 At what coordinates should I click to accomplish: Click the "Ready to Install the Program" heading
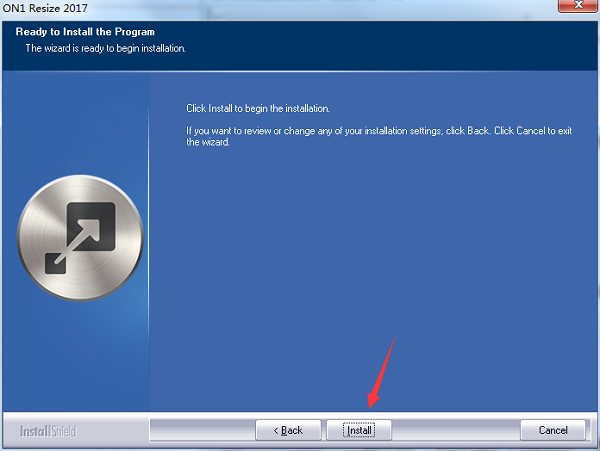[x=85, y=32]
